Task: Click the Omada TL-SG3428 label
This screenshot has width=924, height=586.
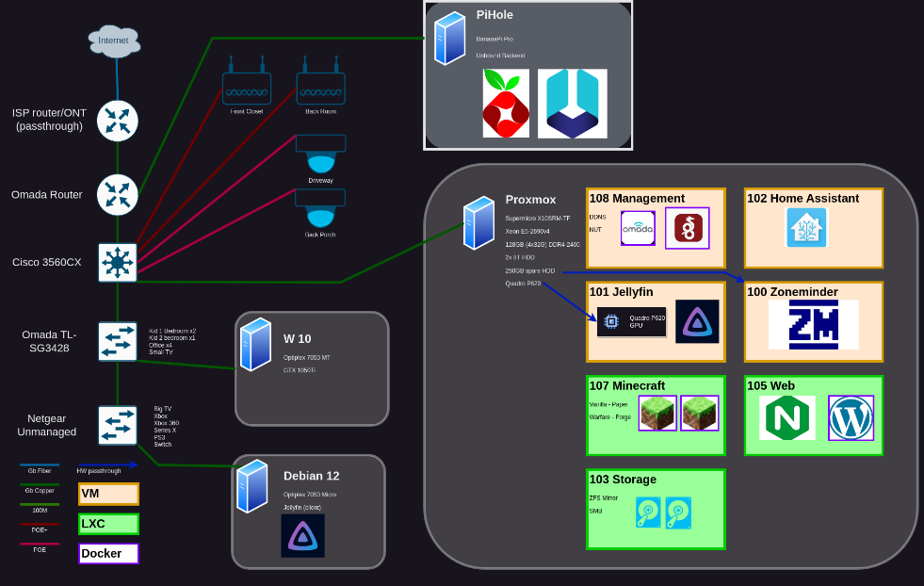Action: click(x=50, y=341)
